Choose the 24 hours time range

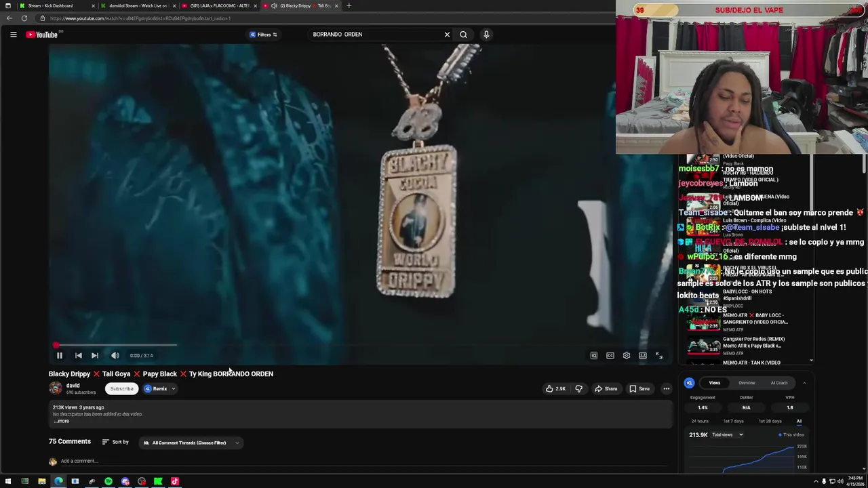(700, 421)
